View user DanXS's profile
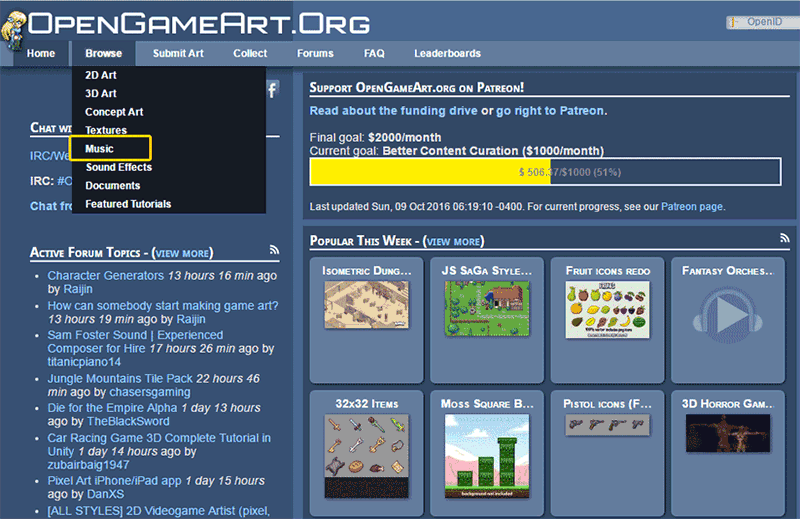Image resolution: width=800 pixels, height=519 pixels. [x=105, y=494]
